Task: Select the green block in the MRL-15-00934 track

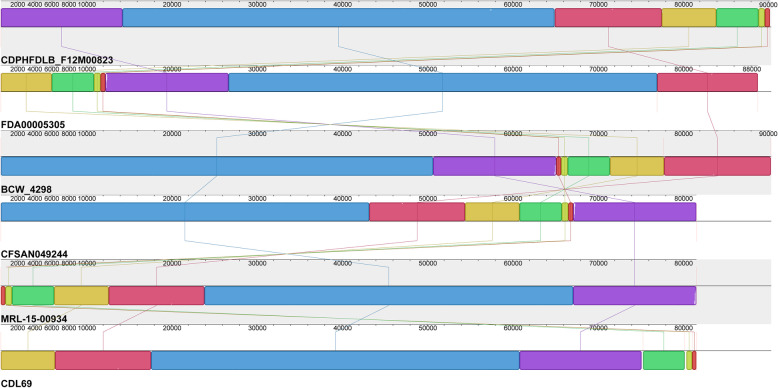Action: coord(33,296)
